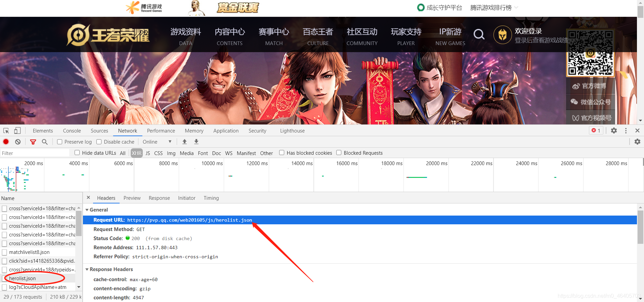Check the herolist.json row checkbox
The image size is (644, 302).
point(4,278)
